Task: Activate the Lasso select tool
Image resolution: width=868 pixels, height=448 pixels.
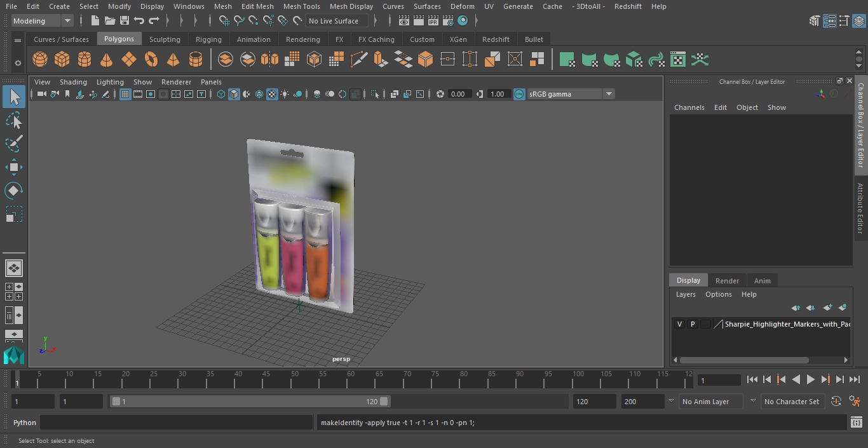Action: pos(13,120)
